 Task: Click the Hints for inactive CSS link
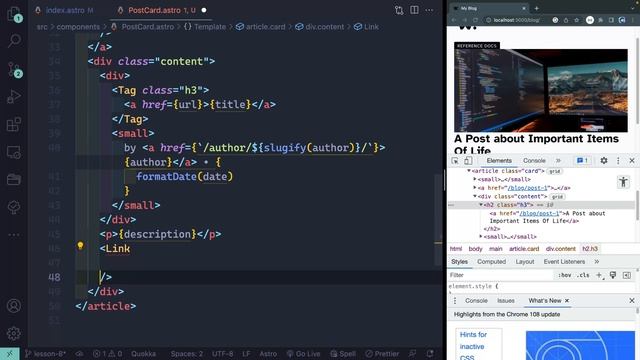click(x=472, y=346)
